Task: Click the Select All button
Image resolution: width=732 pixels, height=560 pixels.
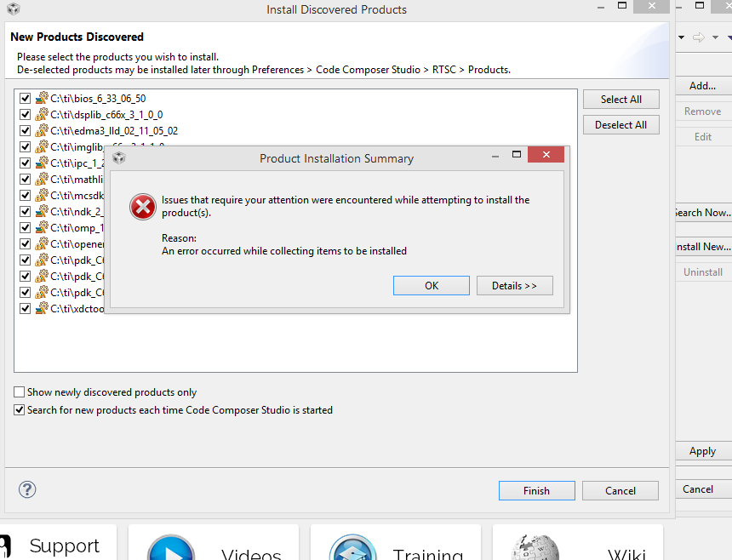Action: pos(620,100)
